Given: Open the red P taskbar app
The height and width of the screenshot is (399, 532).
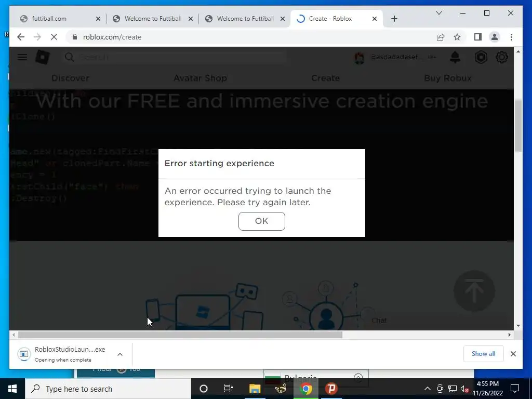Looking at the screenshot, I should coord(331,389).
